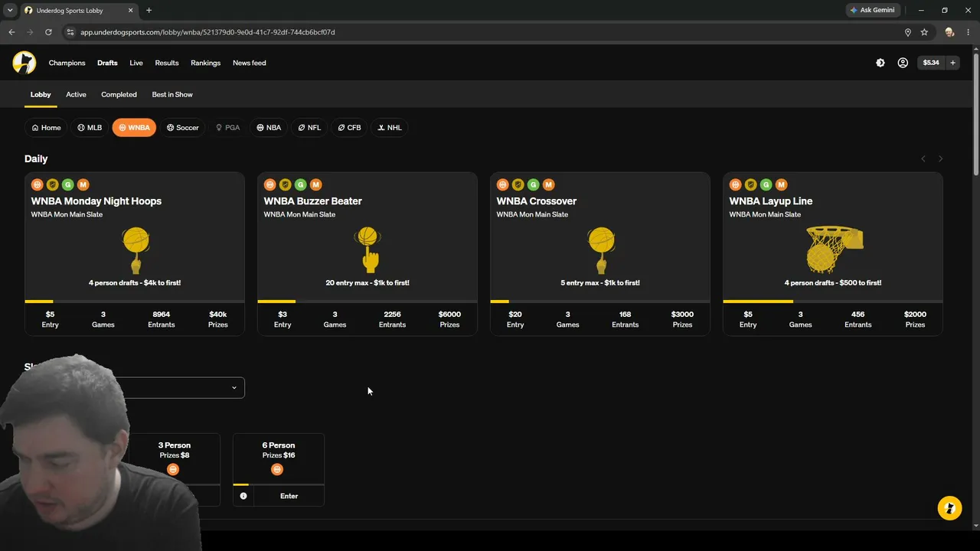Viewport: 980px width, 551px height.
Task: Open the Chrome three-dot menu
Action: pos(969,32)
